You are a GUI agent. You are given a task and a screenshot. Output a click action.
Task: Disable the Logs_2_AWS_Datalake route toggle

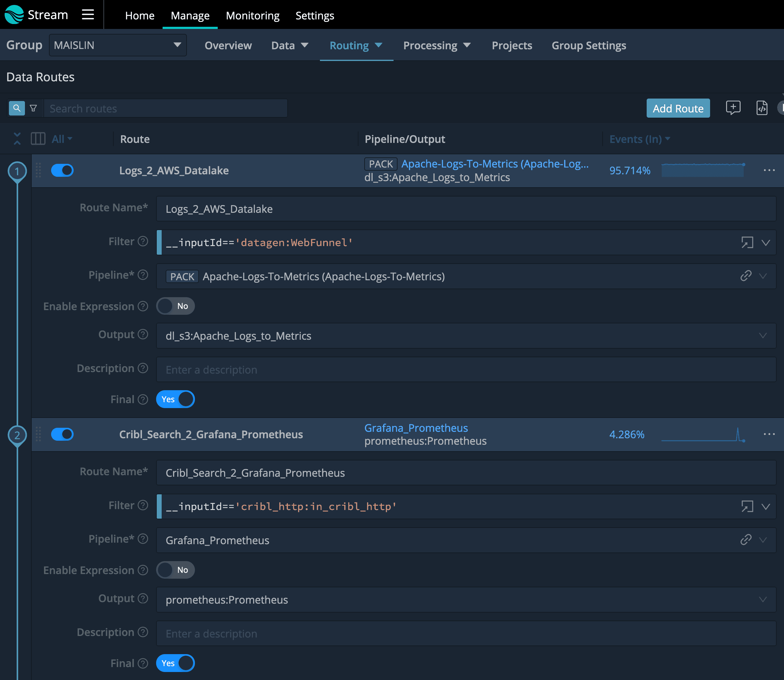[62, 170]
